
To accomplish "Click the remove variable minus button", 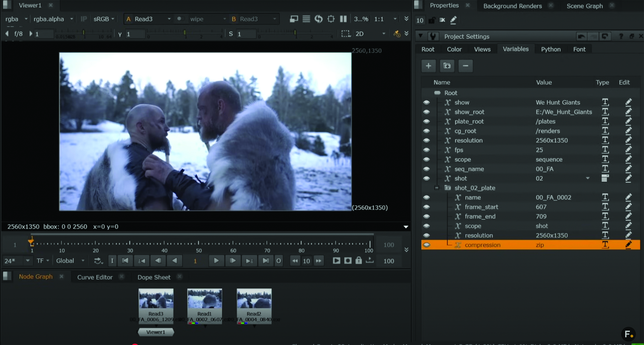I will tap(465, 66).
